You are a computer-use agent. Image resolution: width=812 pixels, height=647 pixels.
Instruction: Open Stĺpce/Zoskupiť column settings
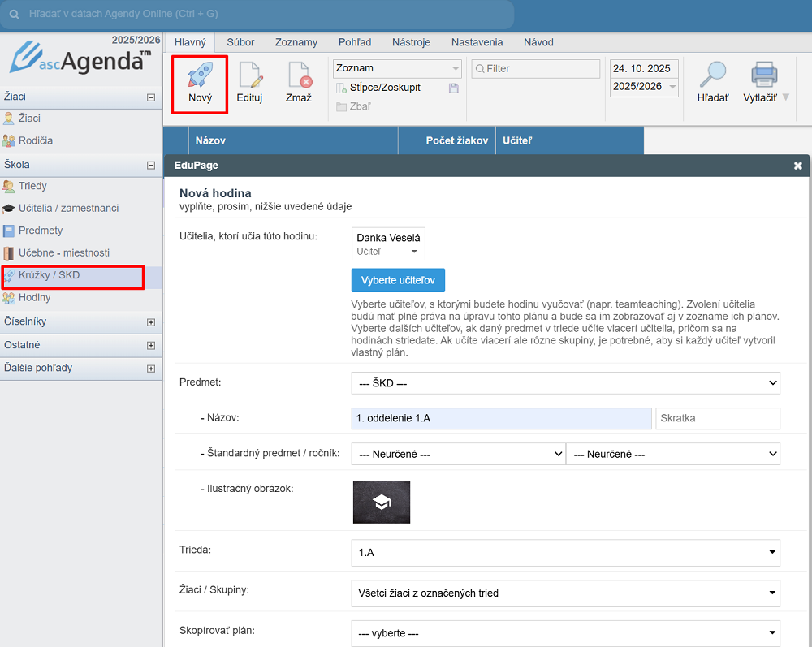[x=385, y=88]
